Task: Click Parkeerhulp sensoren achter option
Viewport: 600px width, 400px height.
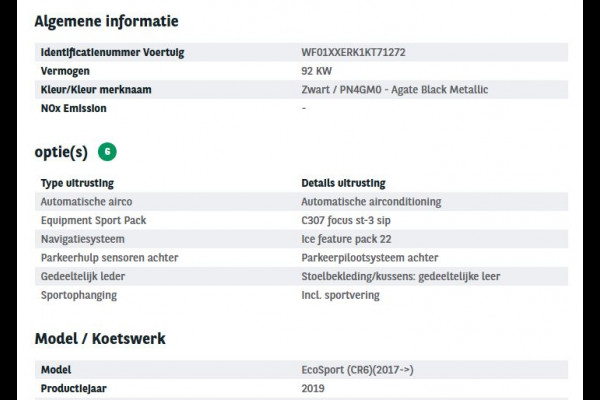Action: [109, 258]
